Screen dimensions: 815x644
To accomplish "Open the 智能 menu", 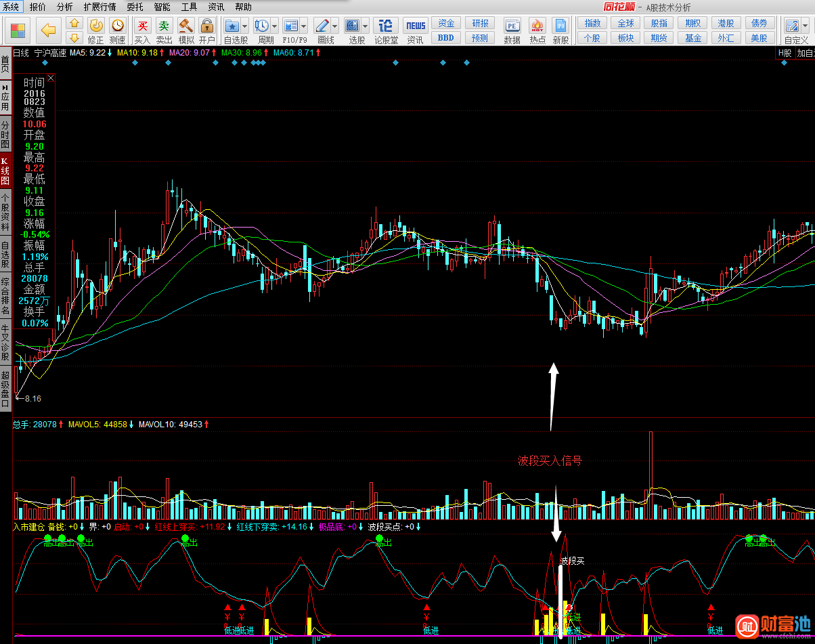I will point(162,7).
